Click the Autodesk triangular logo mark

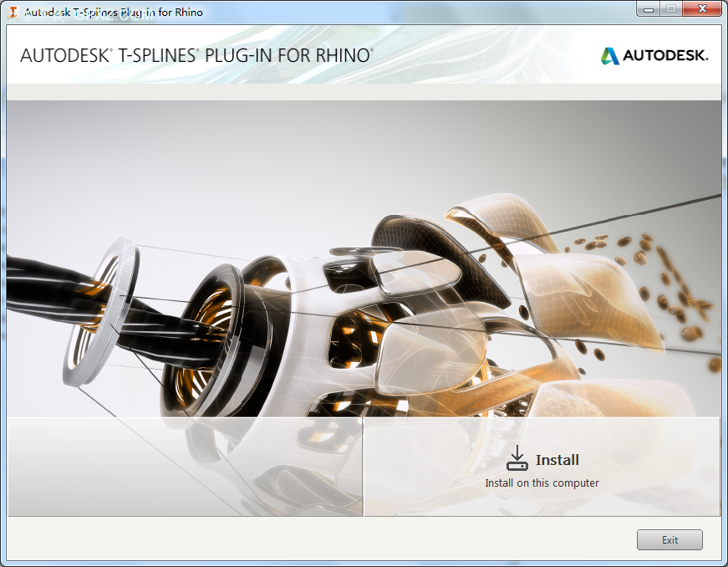610,56
